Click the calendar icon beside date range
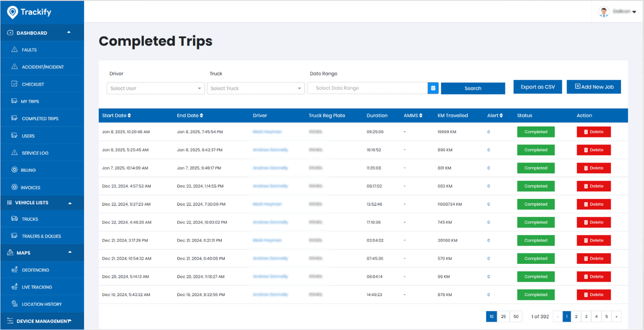This screenshot has width=644, height=330. (433, 88)
